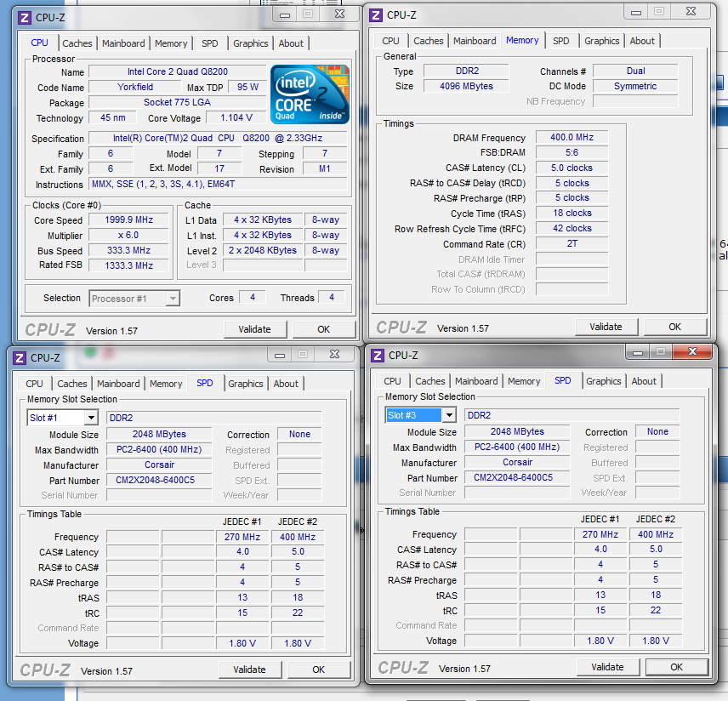The width and height of the screenshot is (728, 701).
Task: Go to CPU tab in the Slot #1 window
Action: (x=34, y=384)
